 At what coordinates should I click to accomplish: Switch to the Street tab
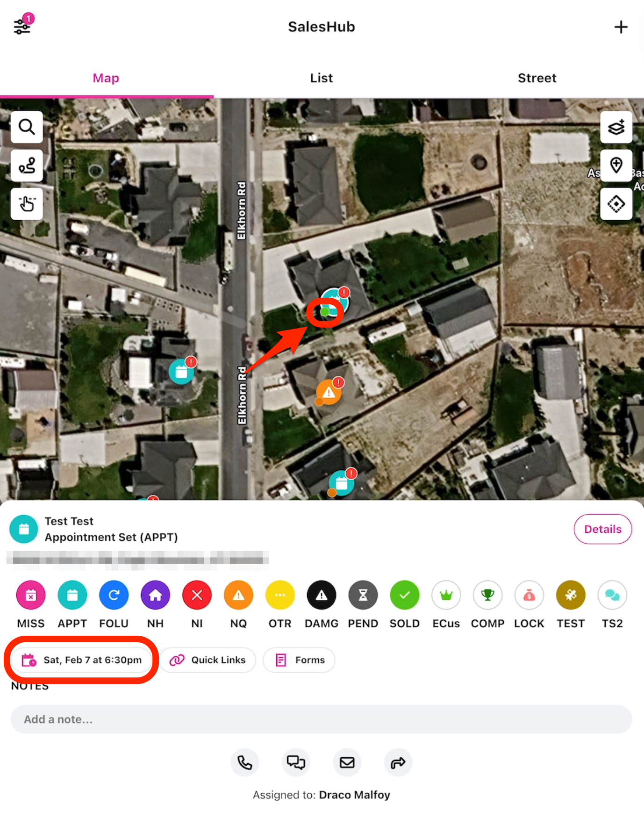pyautogui.click(x=537, y=78)
